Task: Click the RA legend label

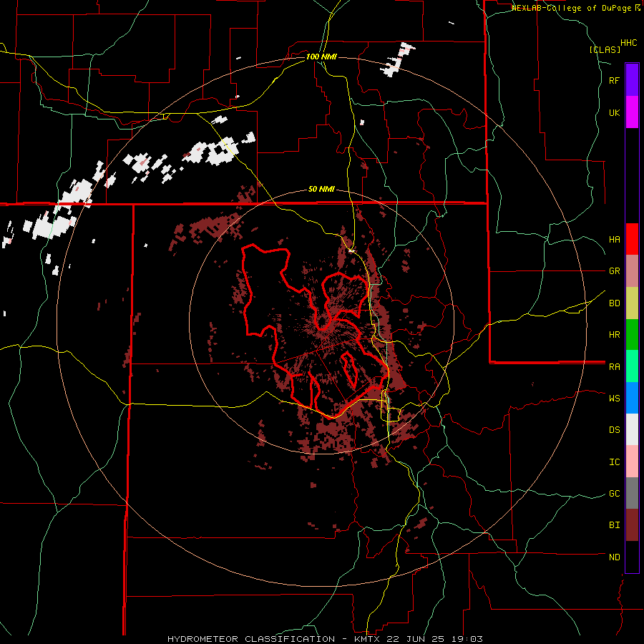Action: [x=614, y=367]
